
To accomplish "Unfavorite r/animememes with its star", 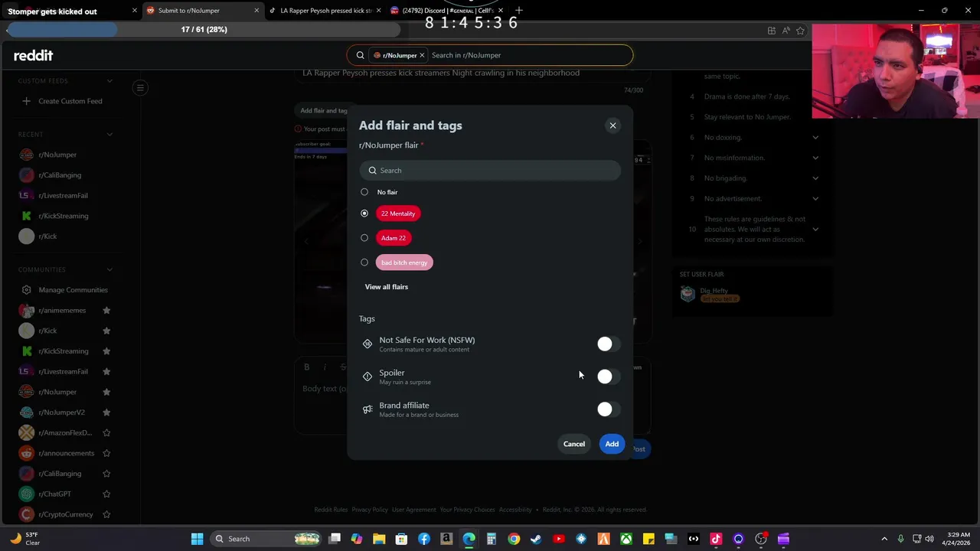I will click(x=106, y=310).
